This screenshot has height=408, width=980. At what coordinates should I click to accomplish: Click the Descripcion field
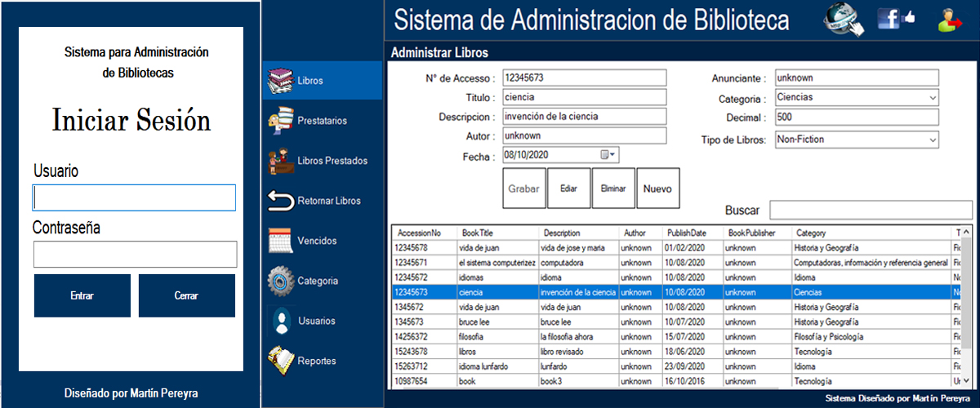[x=585, y=117]
